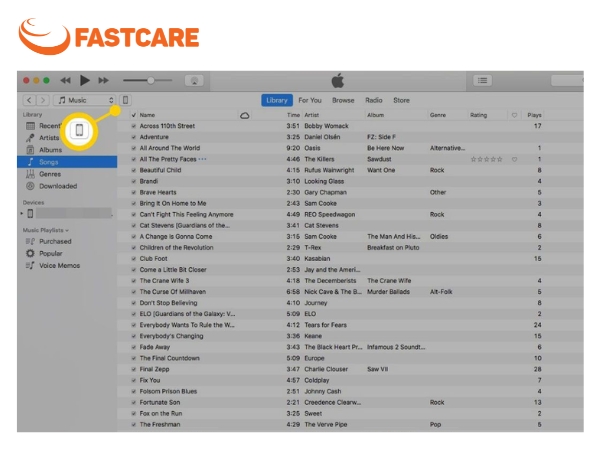Sort by the Time column header
600x450 pixels.
pyautogui.click(x=293, y=115)
